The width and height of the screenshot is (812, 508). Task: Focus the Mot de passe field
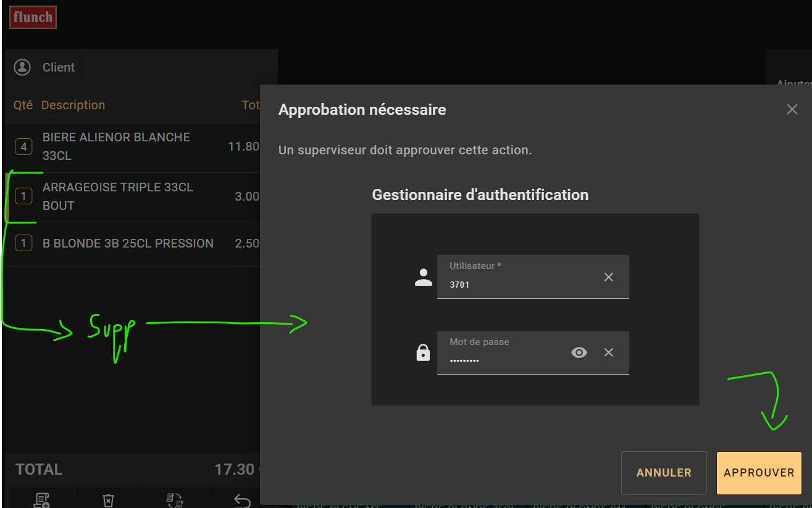pyautogui.click(x=503, y=359)
